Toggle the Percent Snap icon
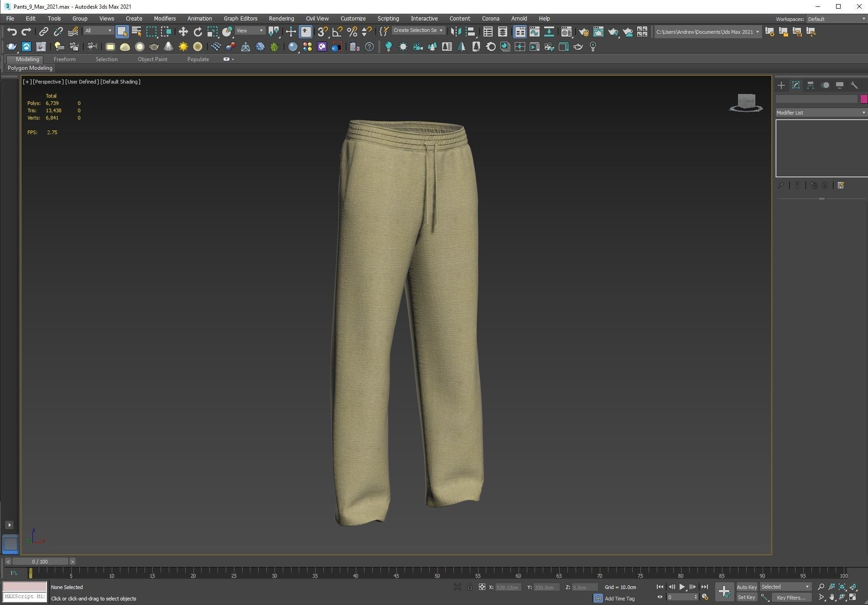Image resolution: width=868 pixels, height=605 pixels. click(x=352, y=31)
